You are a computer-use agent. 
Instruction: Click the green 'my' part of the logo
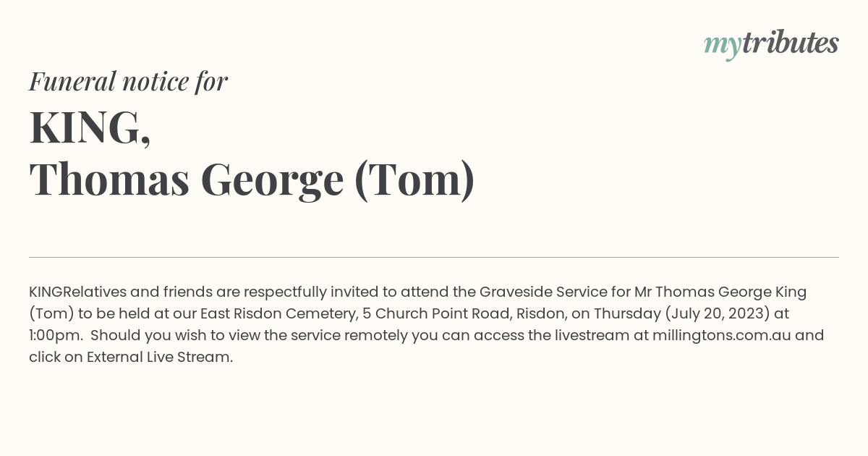pyautogui.click(x=723, y=46)
